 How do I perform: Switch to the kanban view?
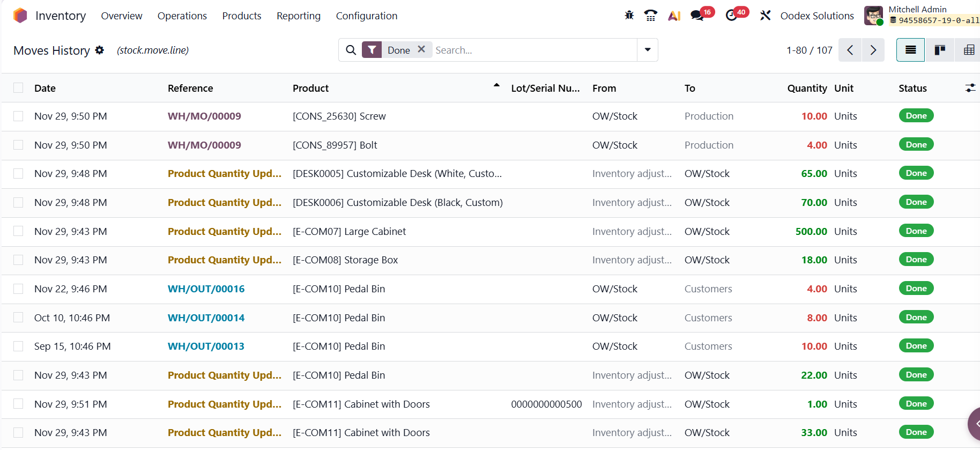click(x=939, y=50)
